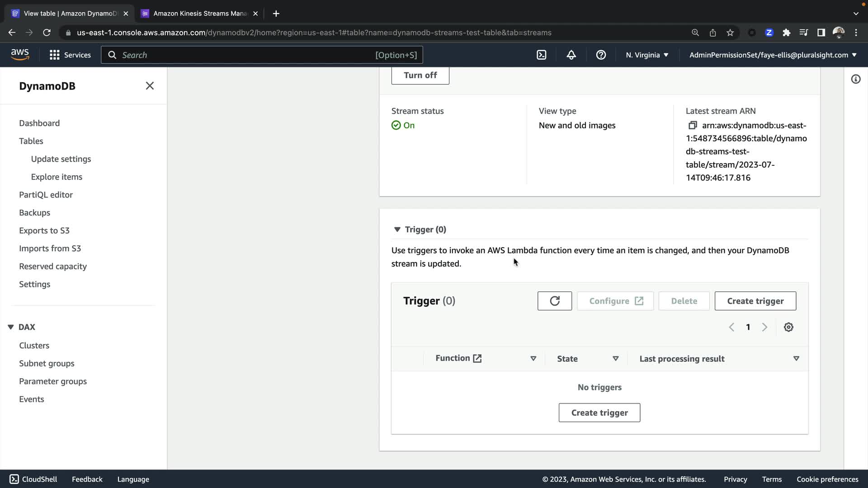The image size is (868, 488).
Task: Switch to Amazon Kinesis Streams tab
Action: 200,14
